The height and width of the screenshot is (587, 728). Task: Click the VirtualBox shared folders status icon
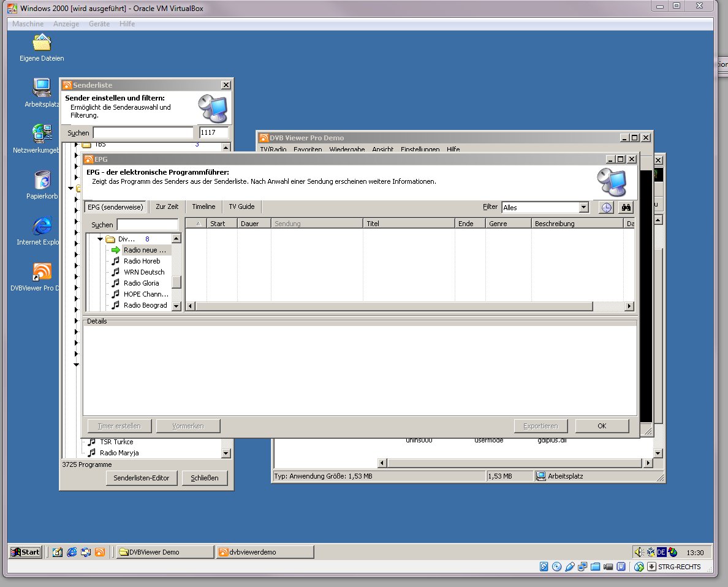(595, 567)
